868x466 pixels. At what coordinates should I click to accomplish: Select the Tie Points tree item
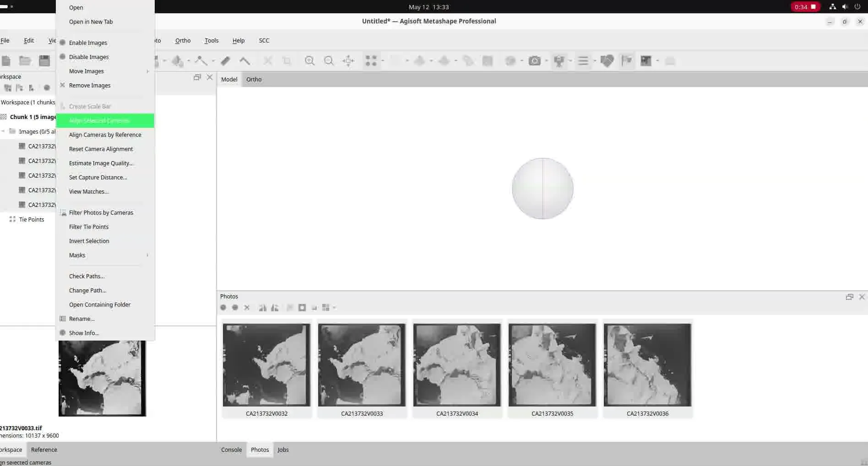(32, 219)
